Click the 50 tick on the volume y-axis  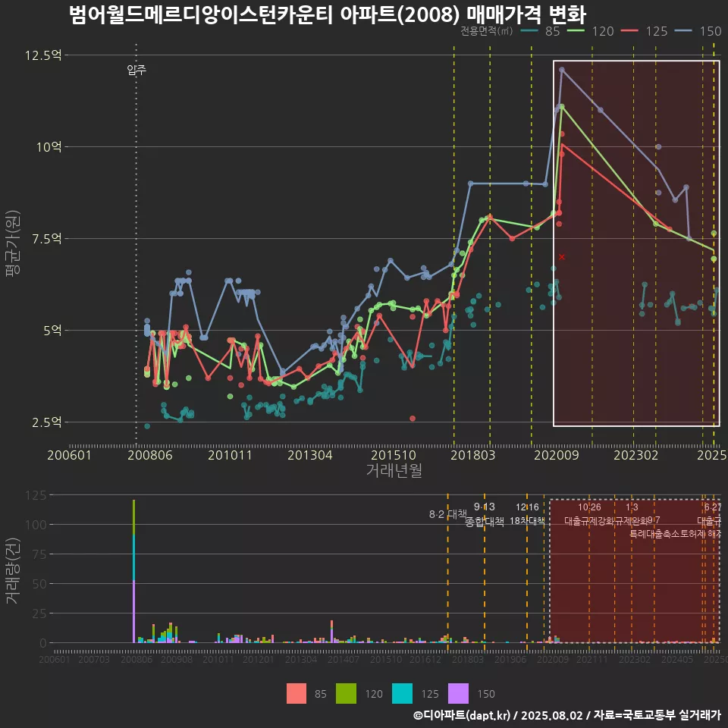[x=39, y=584]
